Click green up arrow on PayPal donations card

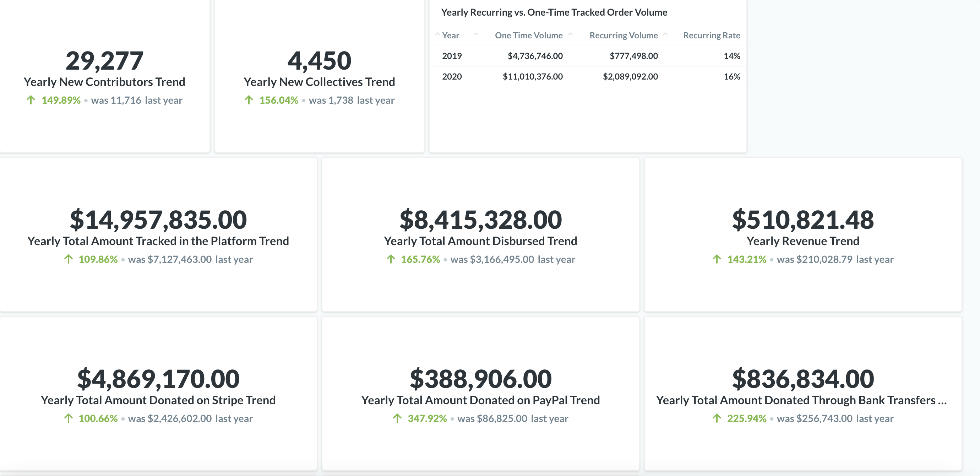(x=397, y=418)
